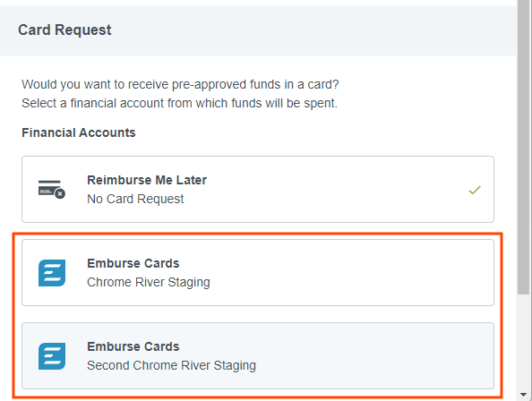Click the first Emburse Cards title
The width and height of the screenshot is (532, 401).
click(133, 263)
